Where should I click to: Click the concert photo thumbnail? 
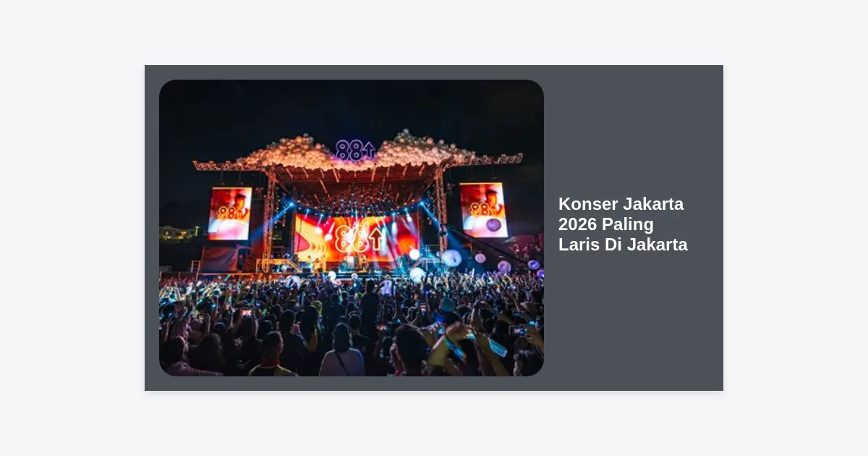tap(351, 228)
